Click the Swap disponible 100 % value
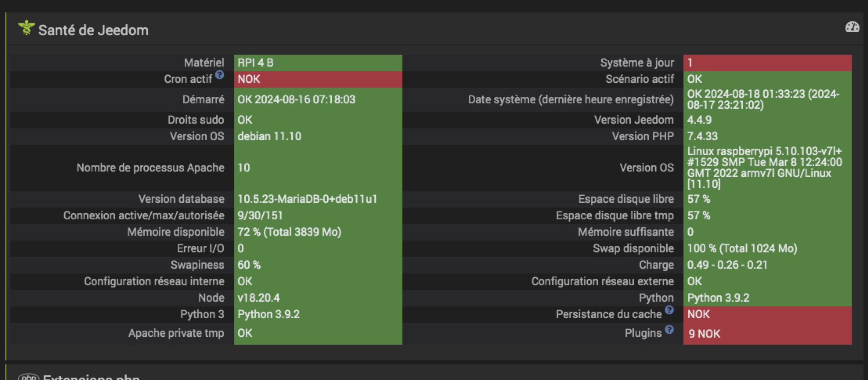The image size is (868, 380). (x=742, y=249)
